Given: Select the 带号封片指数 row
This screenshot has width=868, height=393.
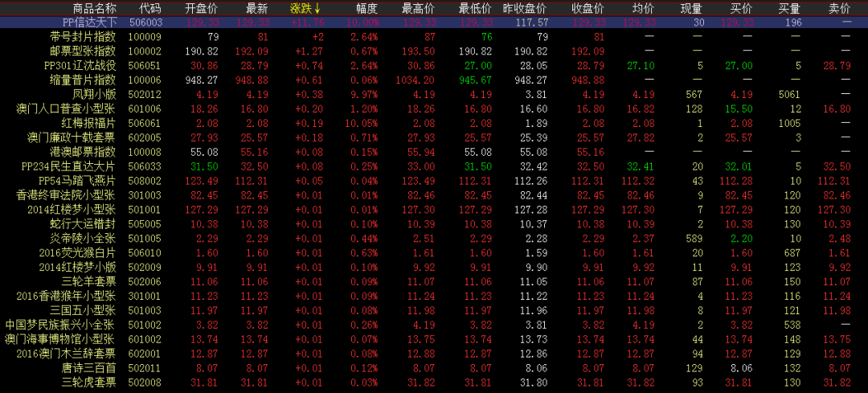Looking at the screenshot, I should point(434,37).
